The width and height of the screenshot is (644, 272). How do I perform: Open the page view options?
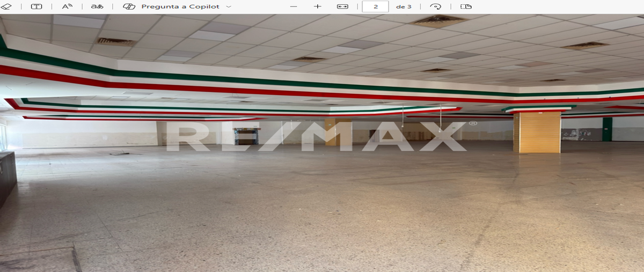tap(466, 6)
